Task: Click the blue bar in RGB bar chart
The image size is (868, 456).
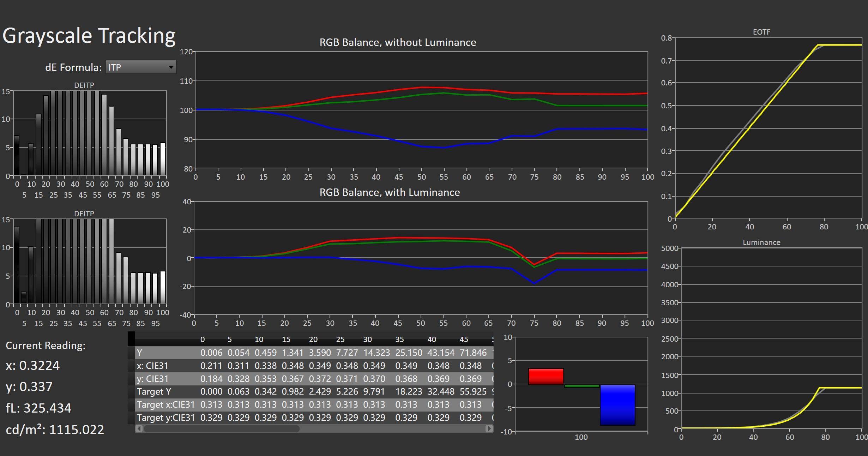Action: (x=617, y=405)
